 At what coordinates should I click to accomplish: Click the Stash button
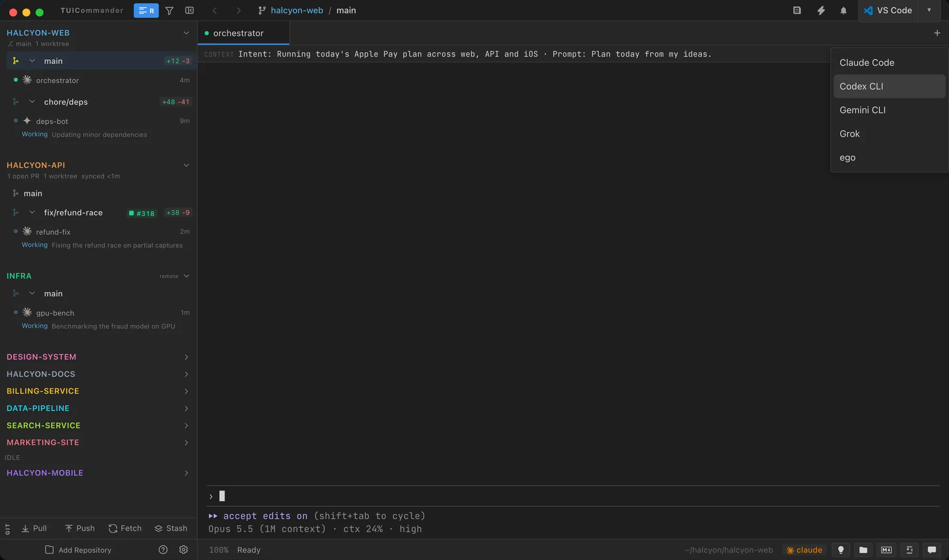coord(171,528)
